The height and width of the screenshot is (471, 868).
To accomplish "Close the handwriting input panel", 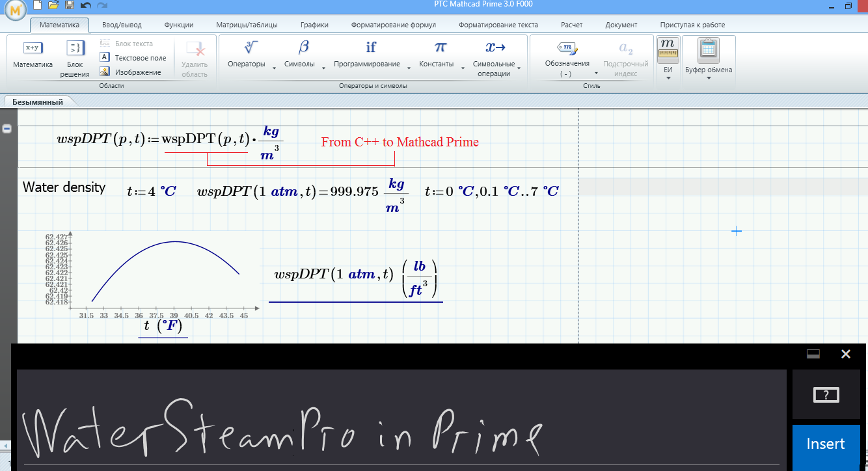I will coord(845,354).
